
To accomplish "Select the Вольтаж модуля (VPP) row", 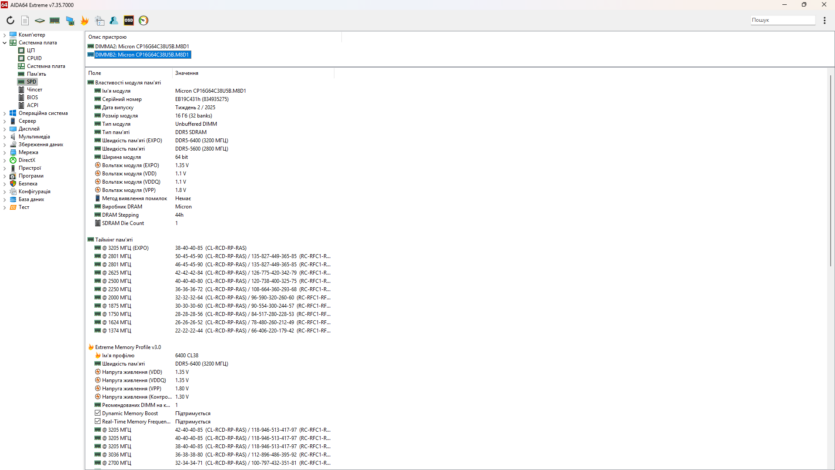I will [x=209, y=190].
